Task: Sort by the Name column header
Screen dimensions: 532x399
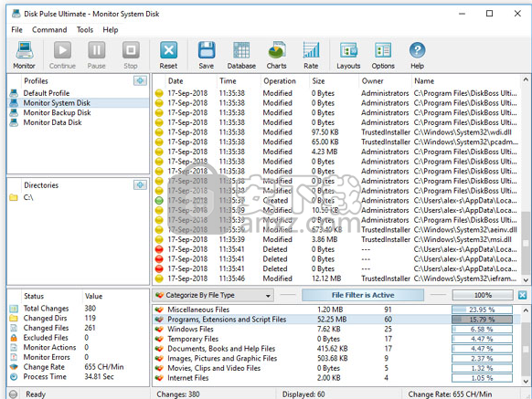Action: pos(465,81)
